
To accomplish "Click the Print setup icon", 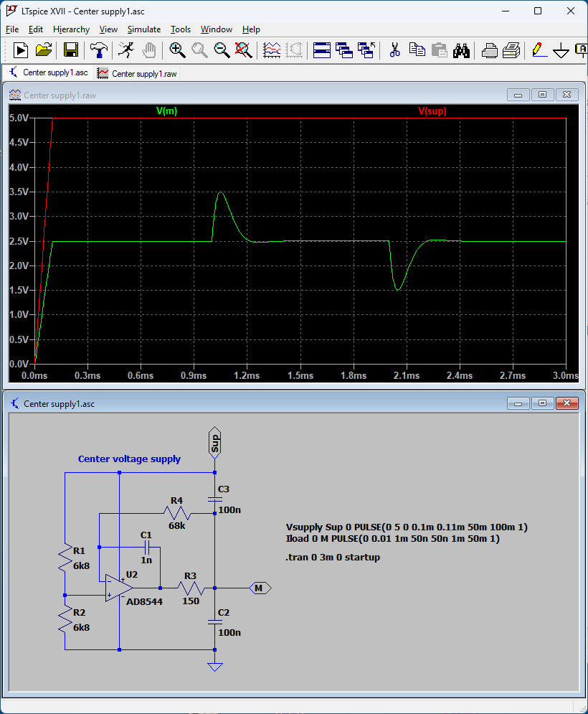I will (511, 50).
